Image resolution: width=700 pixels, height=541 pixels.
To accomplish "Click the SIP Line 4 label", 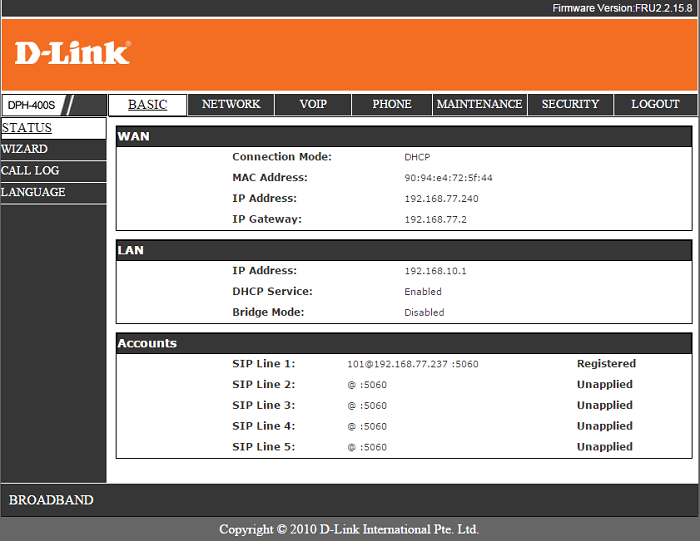I will (263, 426).
